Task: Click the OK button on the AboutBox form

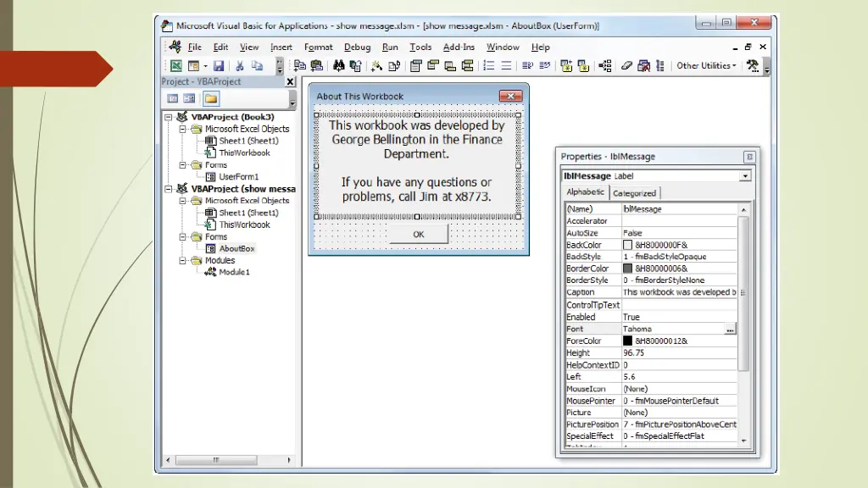Action: 419,235
